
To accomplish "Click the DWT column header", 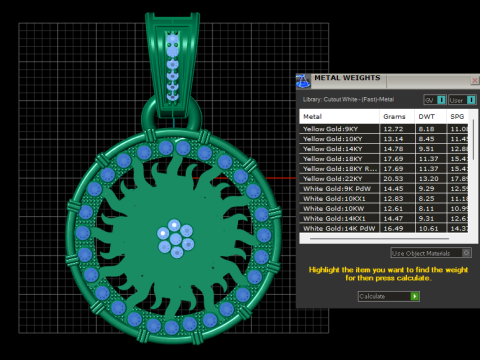I will coord(431,117).
